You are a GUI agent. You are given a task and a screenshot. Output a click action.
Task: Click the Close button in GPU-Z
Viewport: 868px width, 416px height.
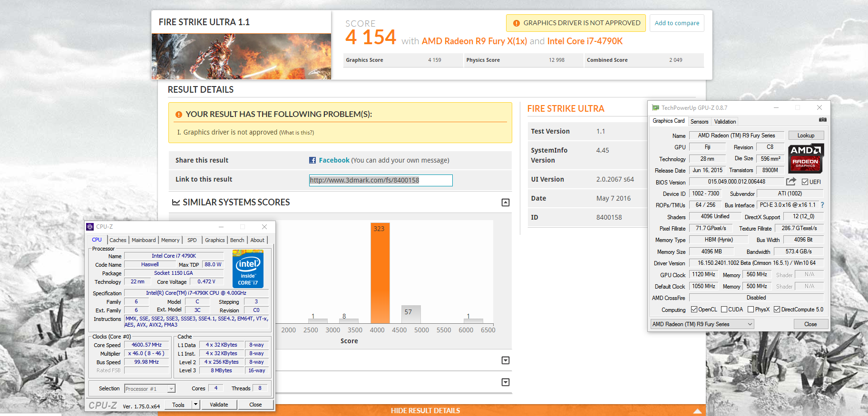point(811,324)
